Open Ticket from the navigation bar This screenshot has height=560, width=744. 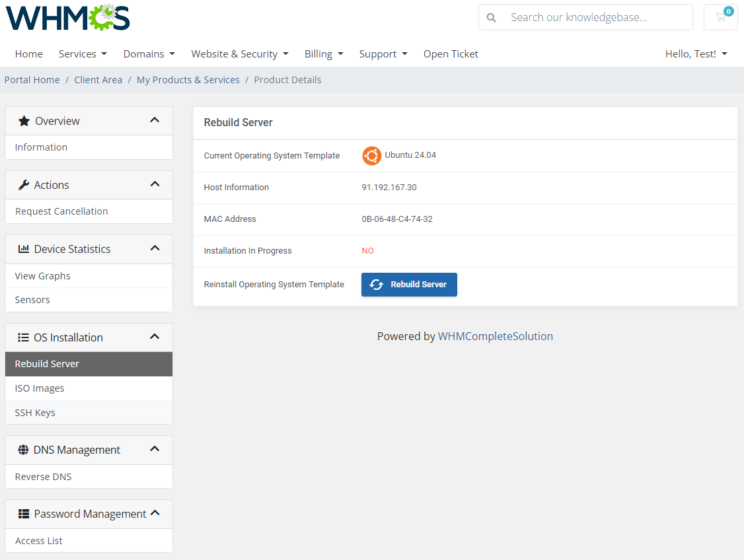coord(451,53)
